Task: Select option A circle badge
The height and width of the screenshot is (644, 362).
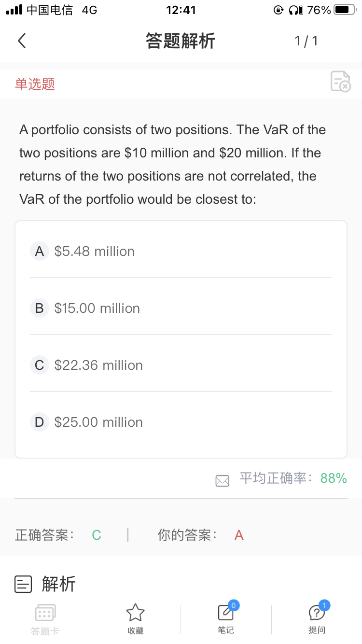Action: 40,251
